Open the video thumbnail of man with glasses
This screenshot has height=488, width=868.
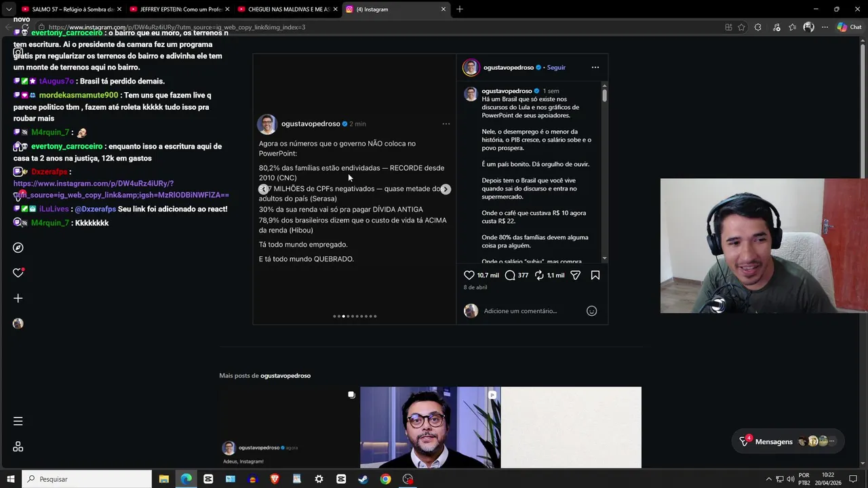click(x=430, y=428)
